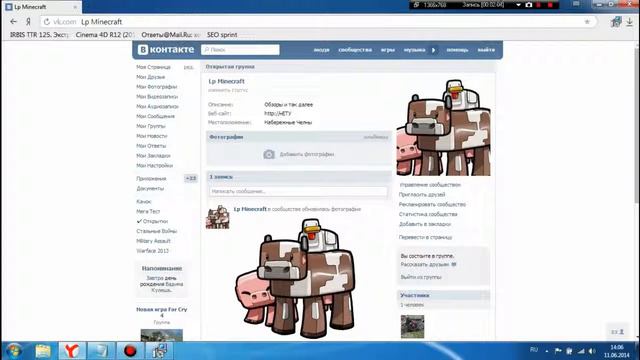Click the 'изменить статус' link under group name

coord(228,90)
